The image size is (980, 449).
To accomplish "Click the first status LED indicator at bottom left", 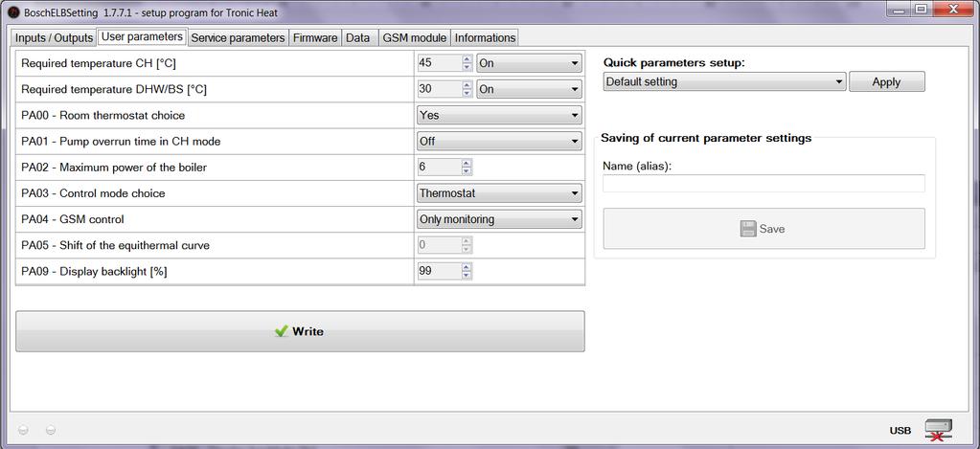I will coord(24,430).
